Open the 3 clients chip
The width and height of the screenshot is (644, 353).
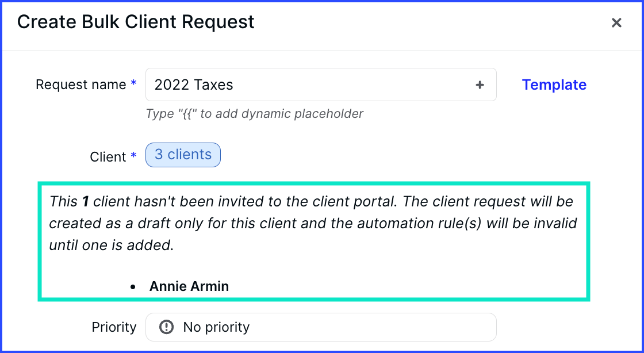[183, 155]
